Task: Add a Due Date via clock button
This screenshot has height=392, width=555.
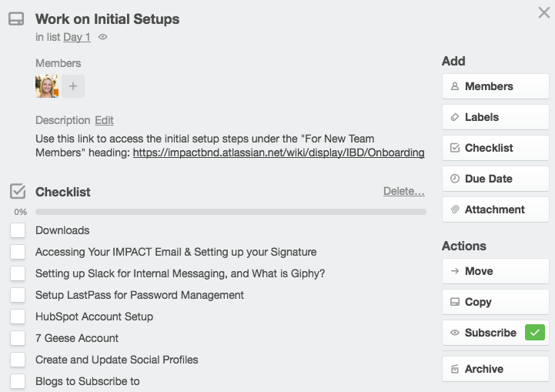Action: pyautogui.click(x=495, y=179)
